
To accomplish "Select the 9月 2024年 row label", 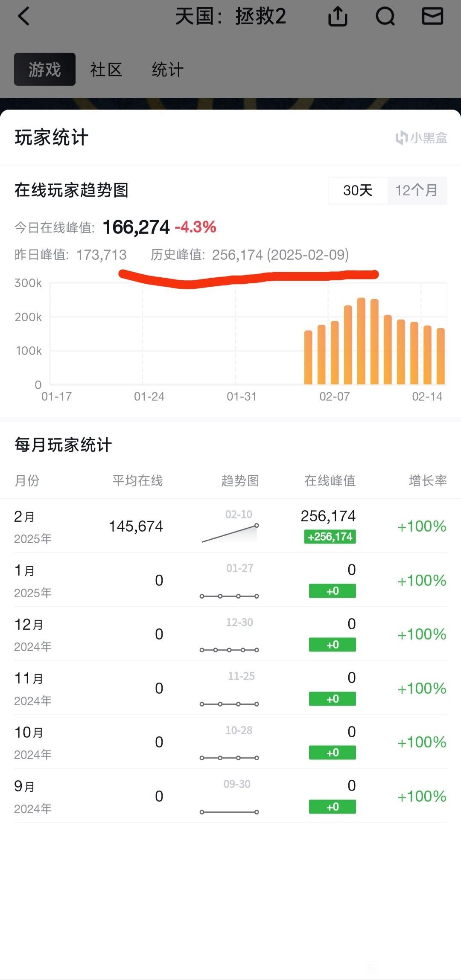I will point(33,797).
